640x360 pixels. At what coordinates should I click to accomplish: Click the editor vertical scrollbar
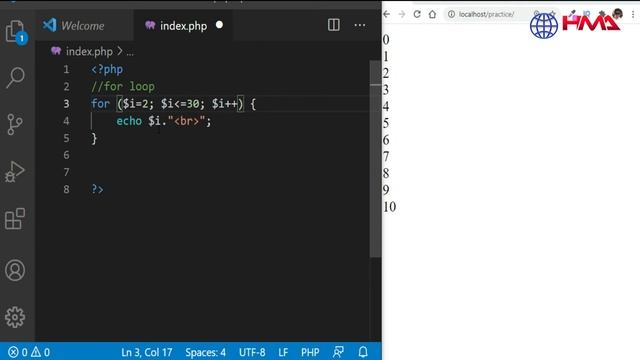coord(375,159)
